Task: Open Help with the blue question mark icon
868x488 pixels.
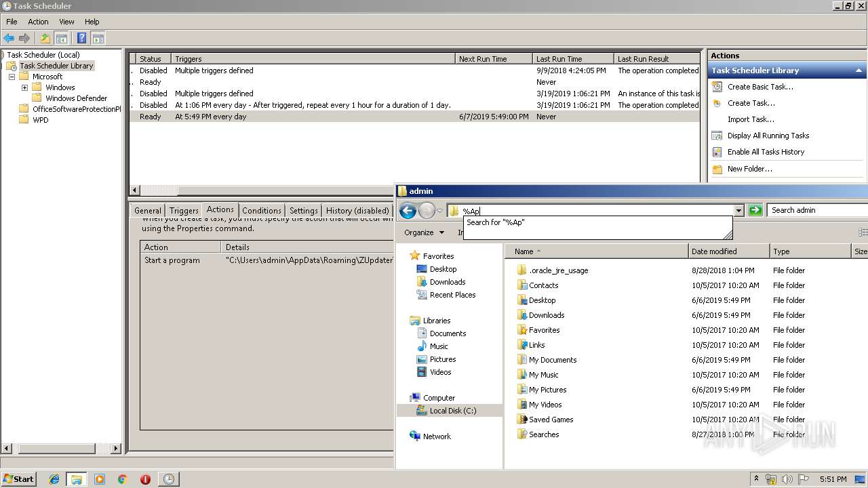Action: (x=82, y=39)
